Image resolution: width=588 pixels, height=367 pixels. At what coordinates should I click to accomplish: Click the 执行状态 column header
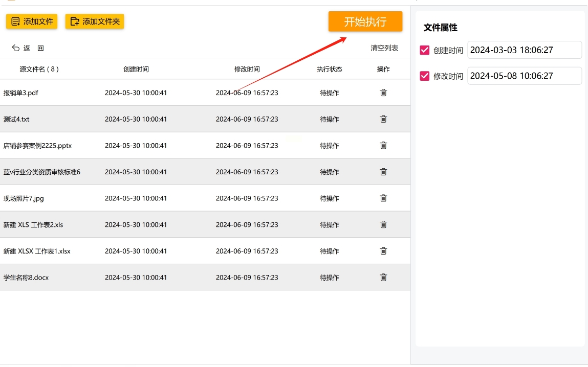click(x=329, y=69)
